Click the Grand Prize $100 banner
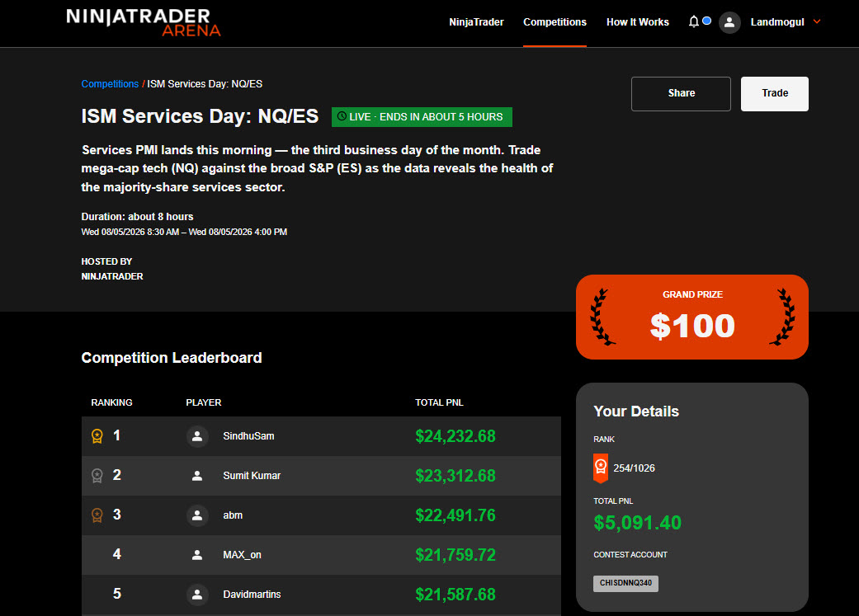The height and width of the screenshot is (616, 859). click(x=692, y=317)
